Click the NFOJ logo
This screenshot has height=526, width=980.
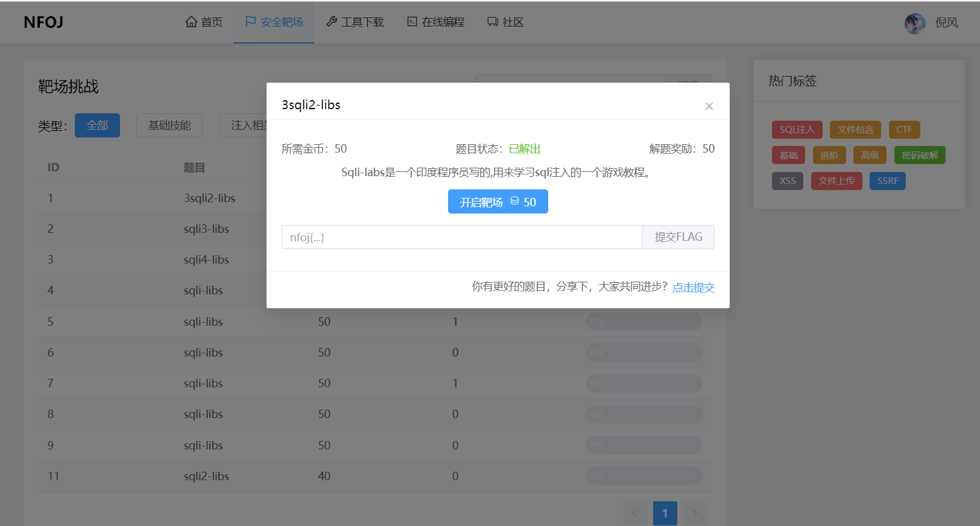click(43, 22)
